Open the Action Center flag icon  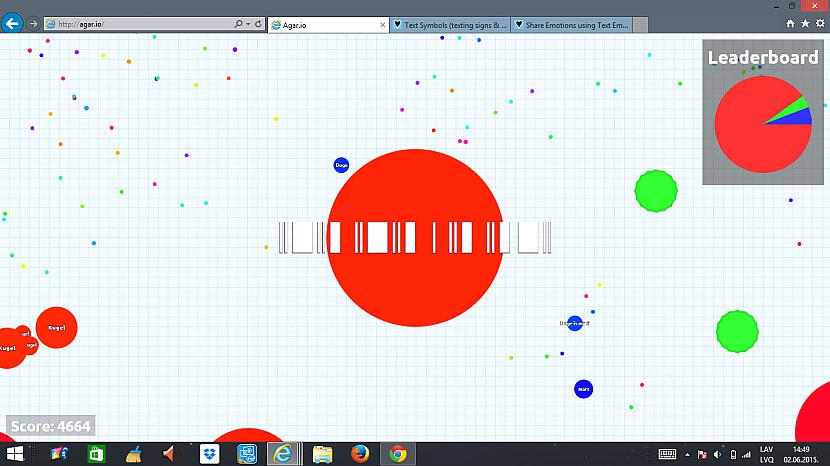tap(702, 455)
